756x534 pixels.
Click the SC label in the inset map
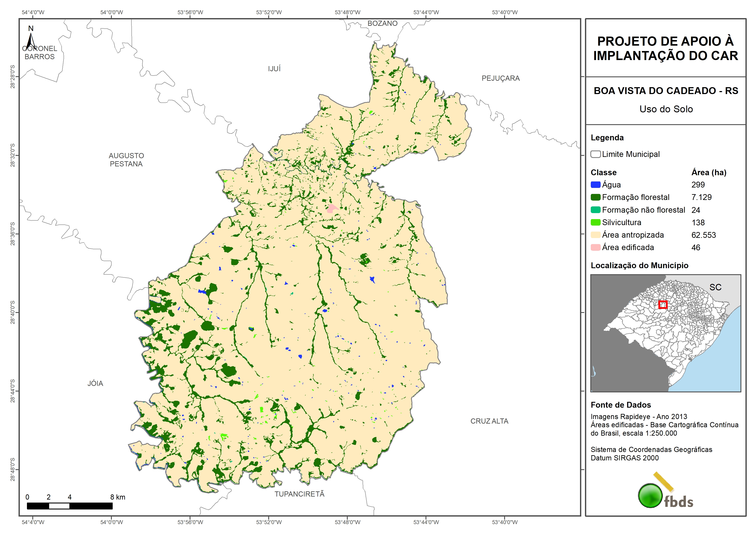715,287
